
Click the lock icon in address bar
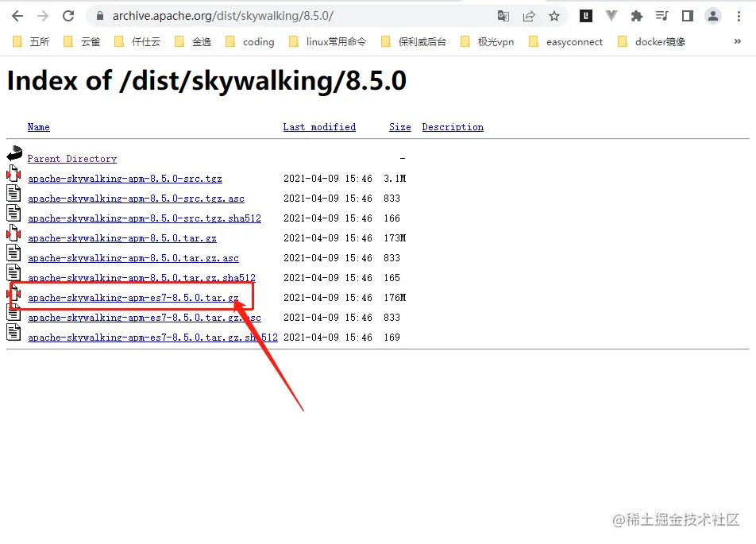click(100, 16)
